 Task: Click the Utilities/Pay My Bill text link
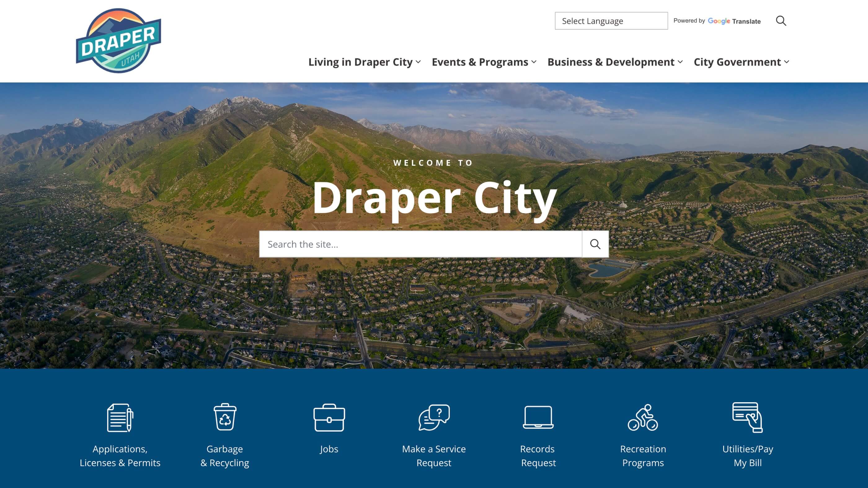pyautogui.click(x=747, y=456)
